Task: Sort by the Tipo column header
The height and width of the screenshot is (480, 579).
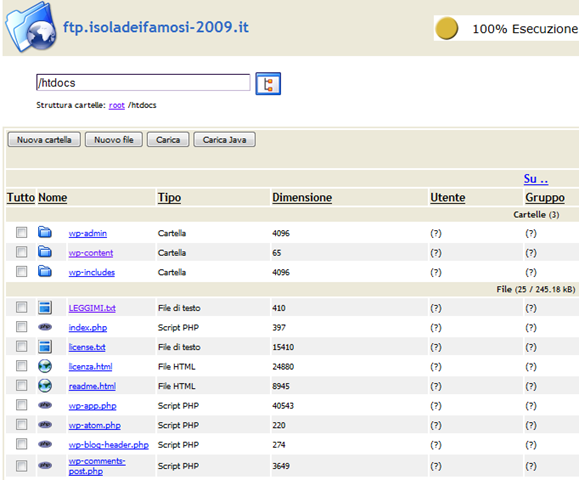Action: (169, 198)
